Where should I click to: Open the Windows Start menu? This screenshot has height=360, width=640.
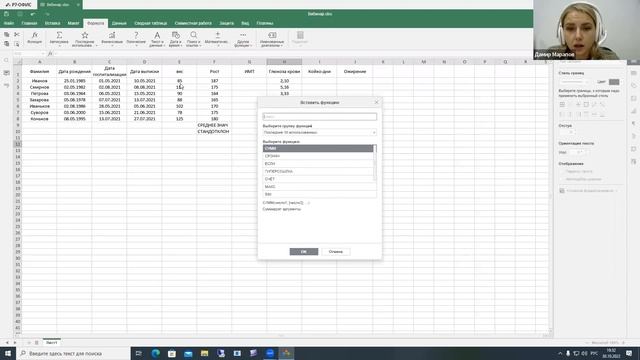click(8, 353)
